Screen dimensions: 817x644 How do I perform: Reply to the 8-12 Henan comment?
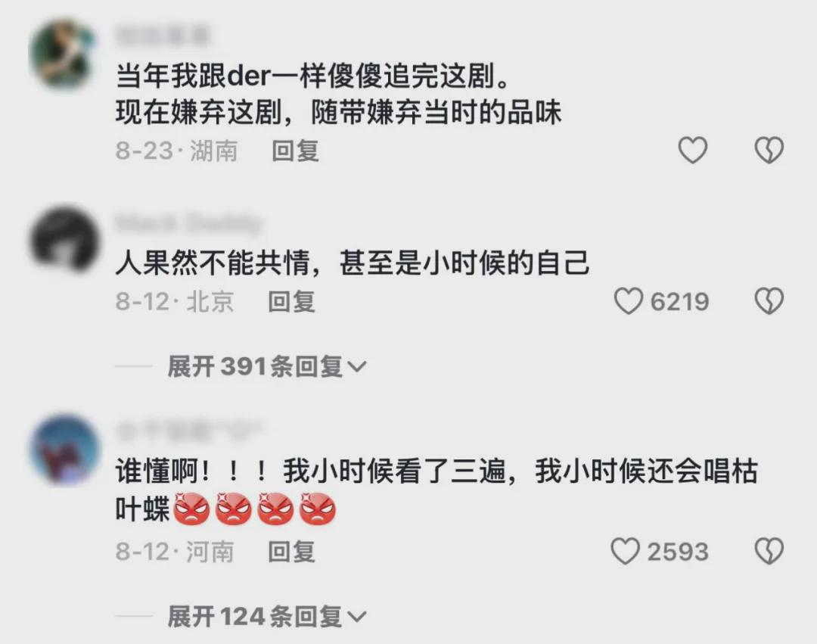[x=292, y=552]
